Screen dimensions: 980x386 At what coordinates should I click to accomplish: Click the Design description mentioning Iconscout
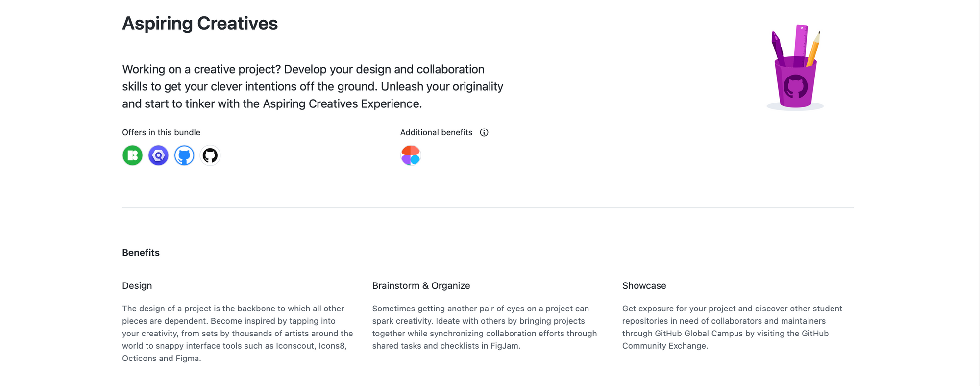238,334
